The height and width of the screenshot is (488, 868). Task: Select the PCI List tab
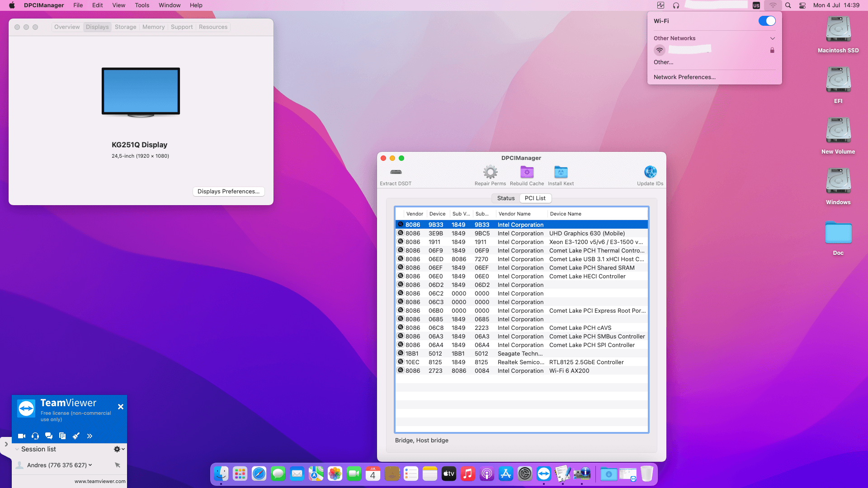click(535, 198)
